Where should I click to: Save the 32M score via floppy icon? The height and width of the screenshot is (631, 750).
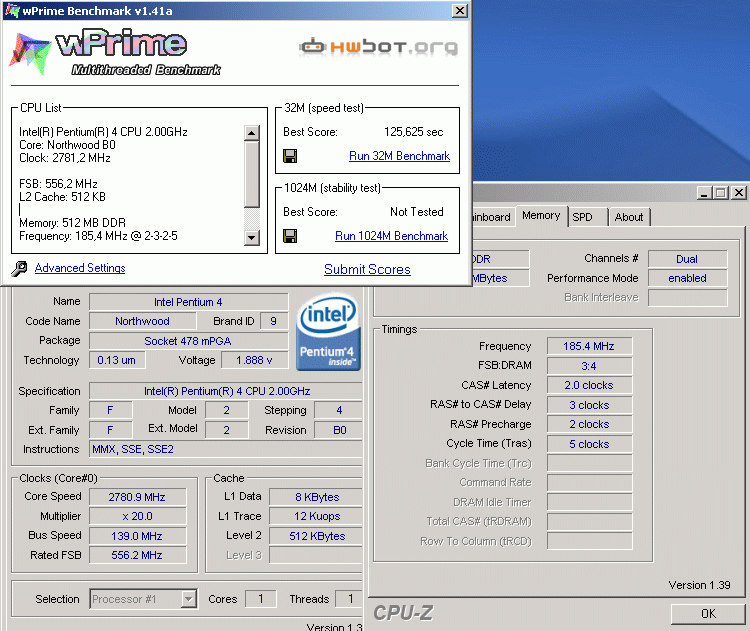click(x=290, y=156)
